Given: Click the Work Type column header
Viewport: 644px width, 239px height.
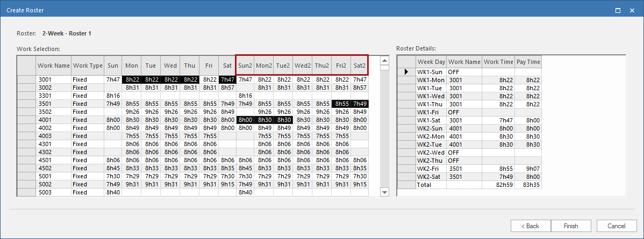Looking at the screenshot, I should coord(88,66).
